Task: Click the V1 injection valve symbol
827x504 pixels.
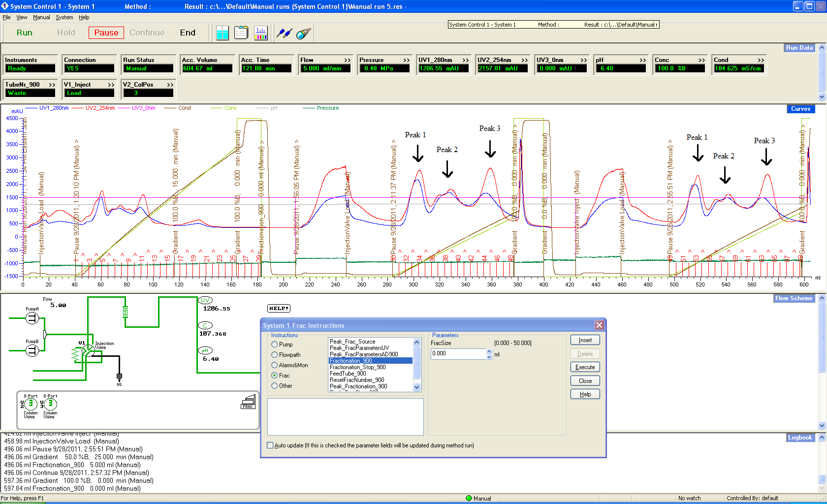Action: click(x=87, y=351)
